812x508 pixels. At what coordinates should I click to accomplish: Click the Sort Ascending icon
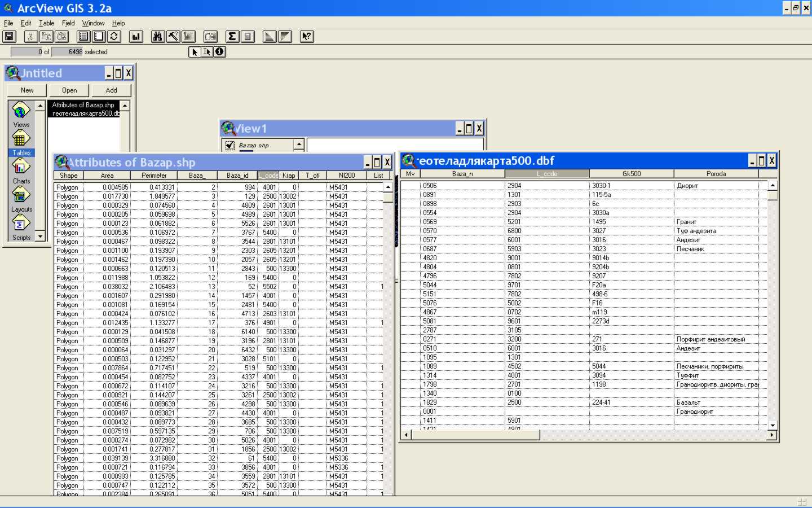tap(270, 37)
